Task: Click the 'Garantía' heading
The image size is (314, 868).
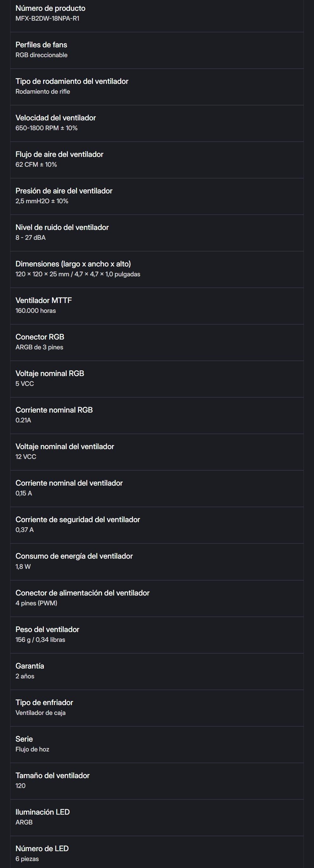Action: [29, 666]
